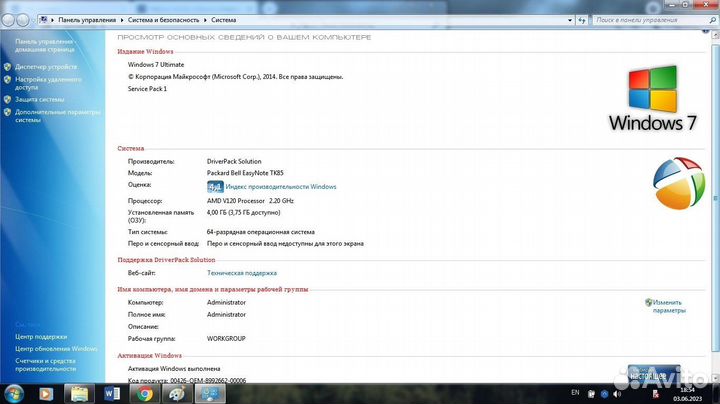Click the search magnifier icon

(713, 20)
